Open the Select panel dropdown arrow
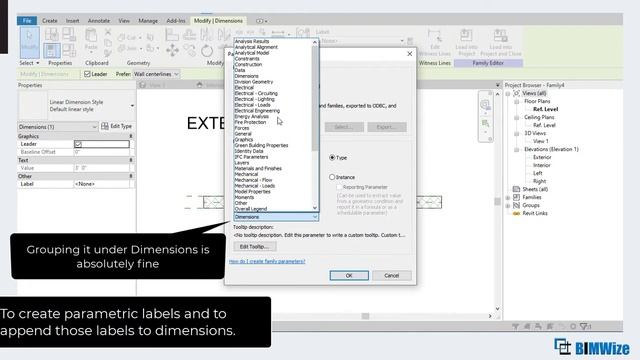 pos(38,63)
